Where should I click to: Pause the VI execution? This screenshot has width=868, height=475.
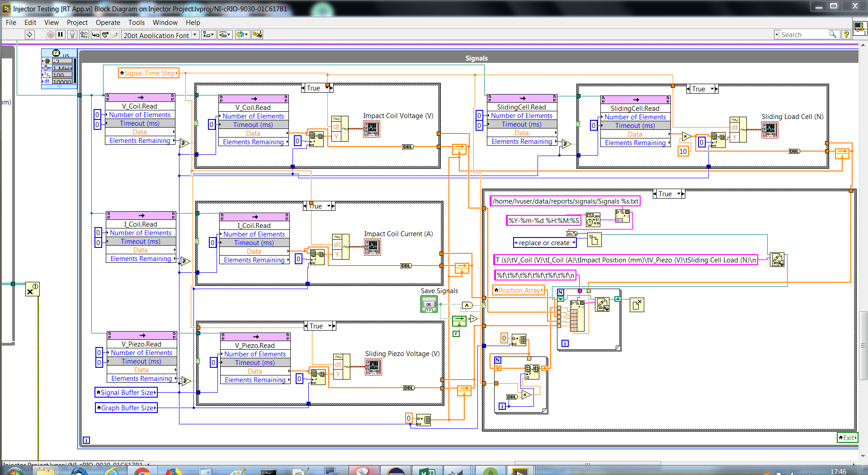tap(61, 34)
